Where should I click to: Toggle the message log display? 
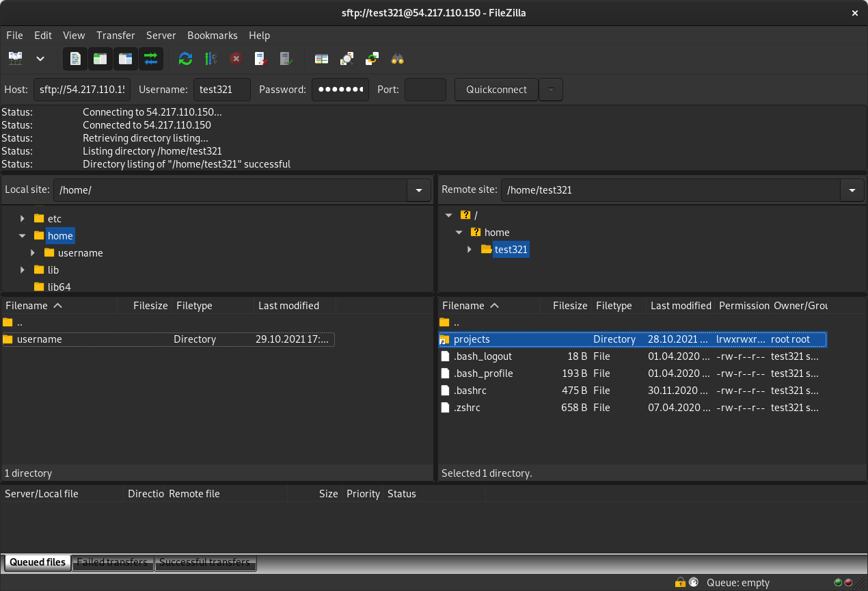pos(75,59)
